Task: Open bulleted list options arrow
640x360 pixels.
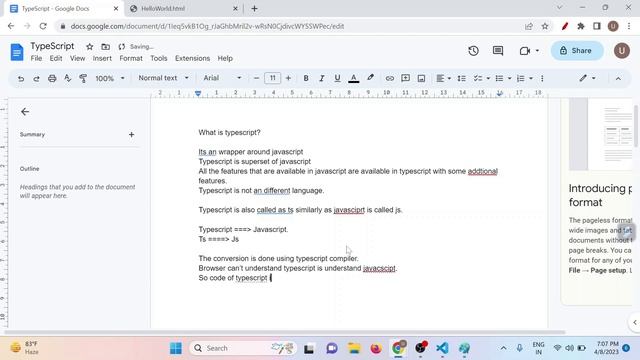Action: tap(509, 78)
